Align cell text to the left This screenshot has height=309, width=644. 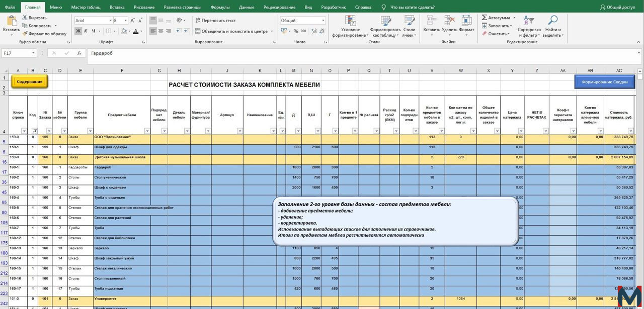(153, 31)
